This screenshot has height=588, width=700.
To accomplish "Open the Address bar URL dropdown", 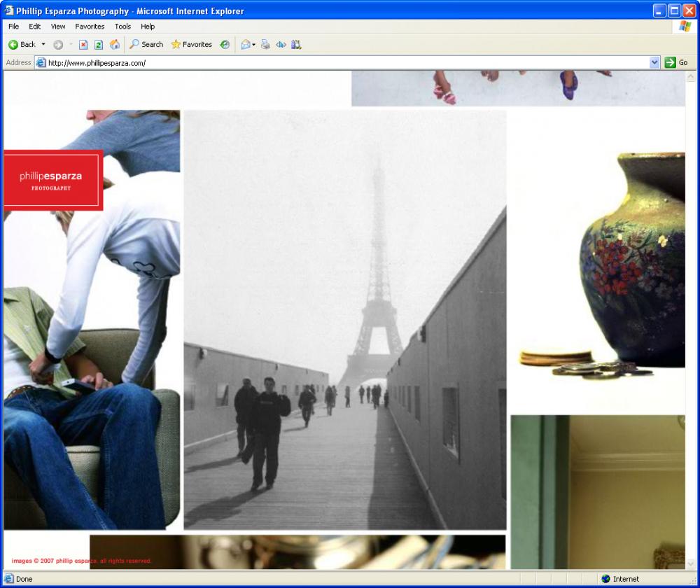I will 654,62.
